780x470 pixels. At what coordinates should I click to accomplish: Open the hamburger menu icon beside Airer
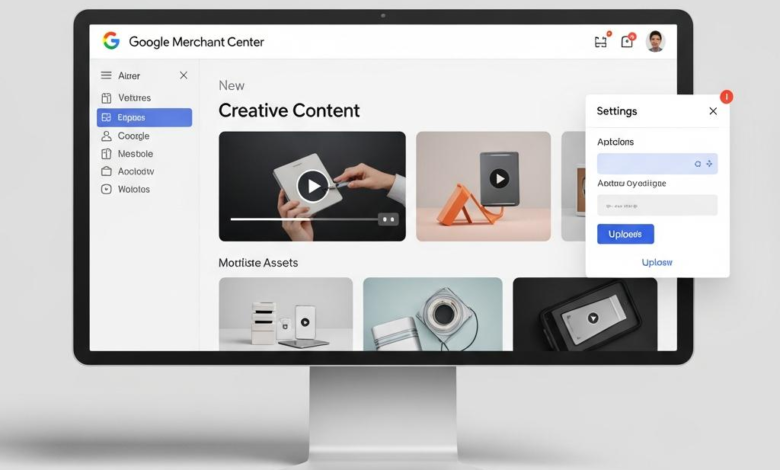coord(106,75)
